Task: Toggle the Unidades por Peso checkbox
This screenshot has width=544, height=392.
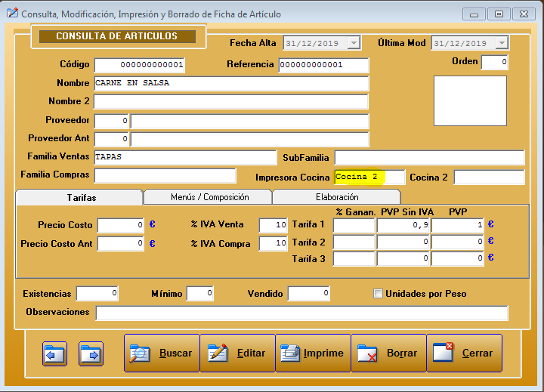Action: click(x=378, y=294)
